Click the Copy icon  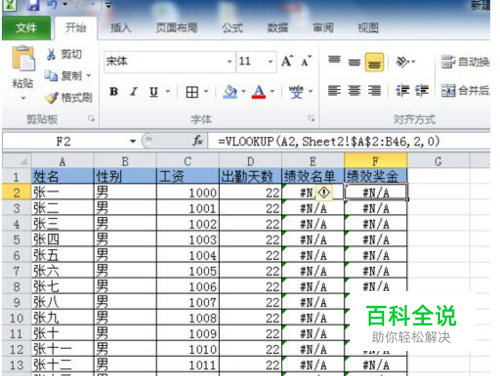coord(51,76)
